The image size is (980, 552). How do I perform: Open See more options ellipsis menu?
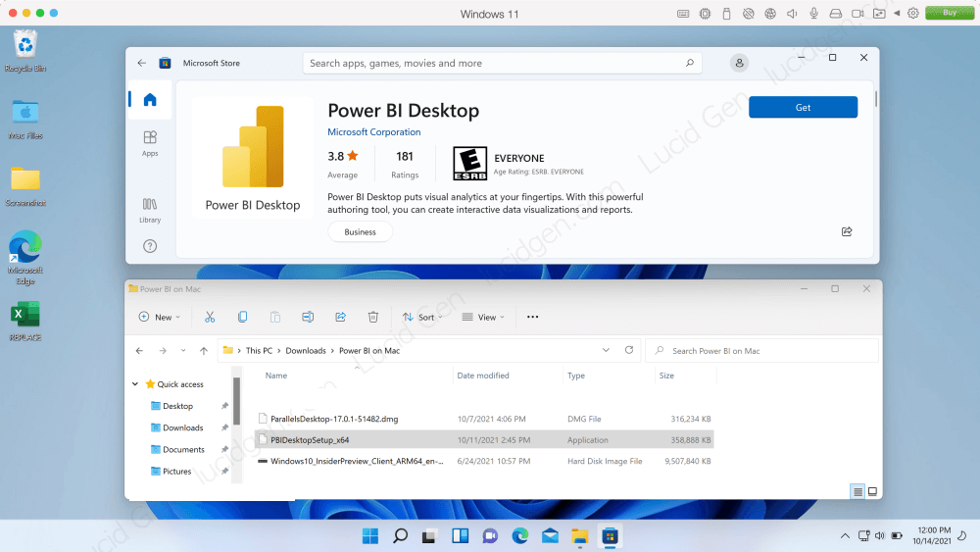[532, 317]
